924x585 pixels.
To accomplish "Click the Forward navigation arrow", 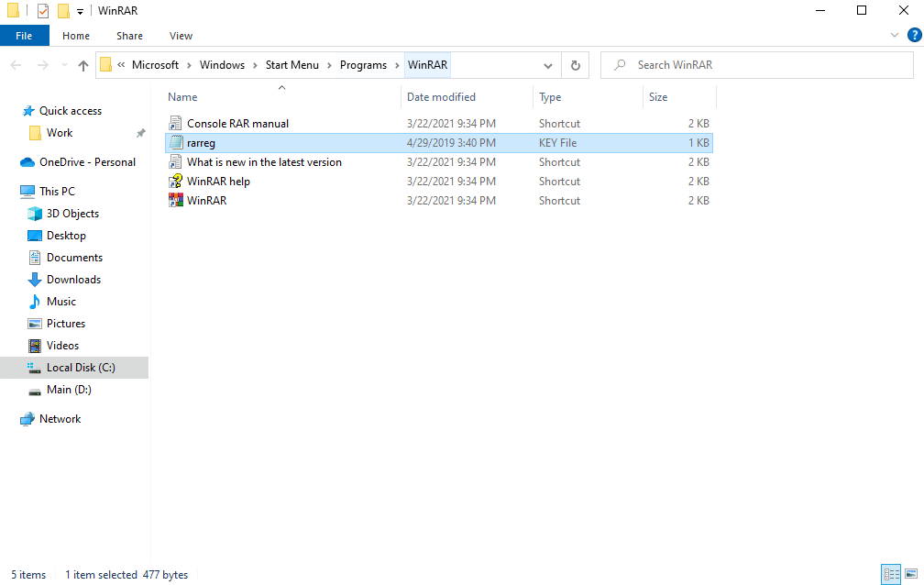I will point(42,65).
